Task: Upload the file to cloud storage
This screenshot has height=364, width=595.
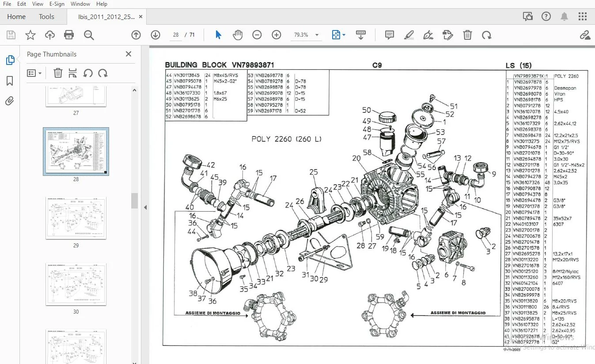Action: [x=50, y=35]
